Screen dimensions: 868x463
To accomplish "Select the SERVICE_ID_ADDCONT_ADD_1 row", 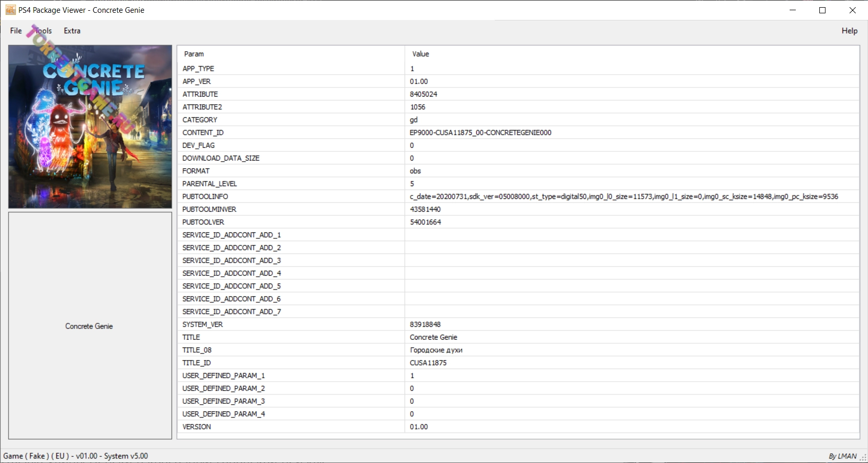I will pyautogui.click(x=231, y=235).
